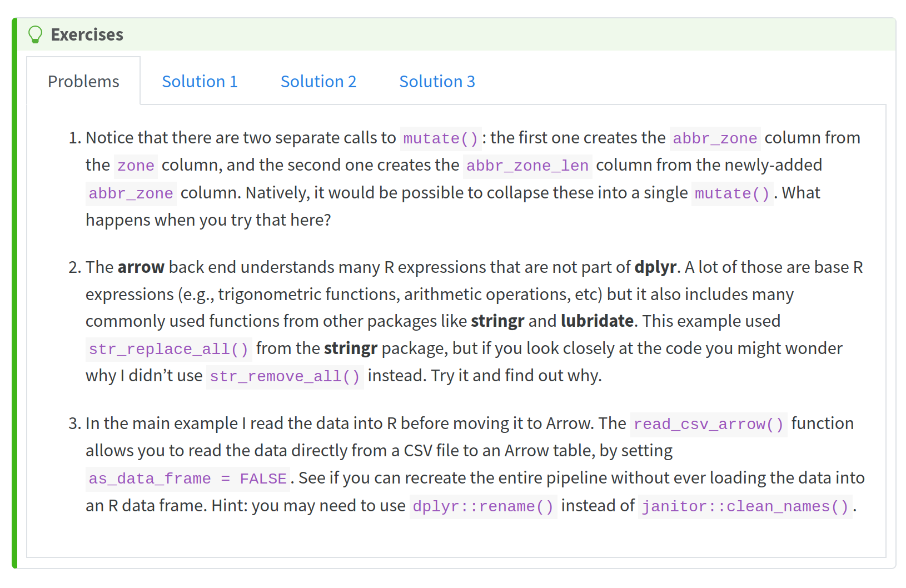This screenshot has width=906, height=588.
Task: Click the bold word dplyr in problem two
Action: [x=655, y=267]
